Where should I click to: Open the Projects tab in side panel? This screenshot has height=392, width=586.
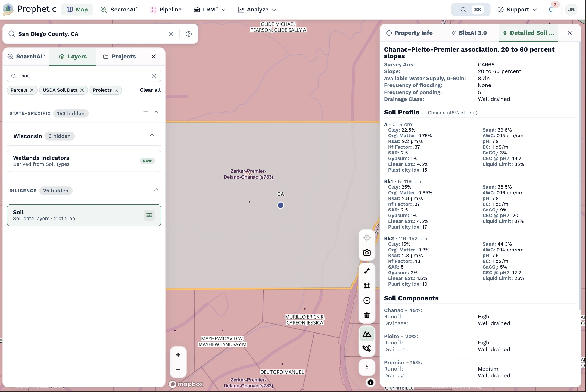coord(119,57)
